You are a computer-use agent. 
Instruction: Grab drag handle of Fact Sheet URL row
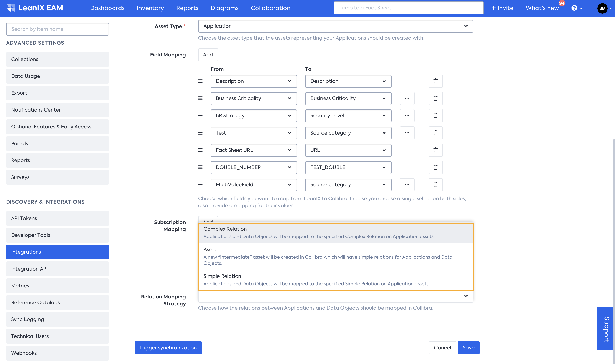(200, 150)
